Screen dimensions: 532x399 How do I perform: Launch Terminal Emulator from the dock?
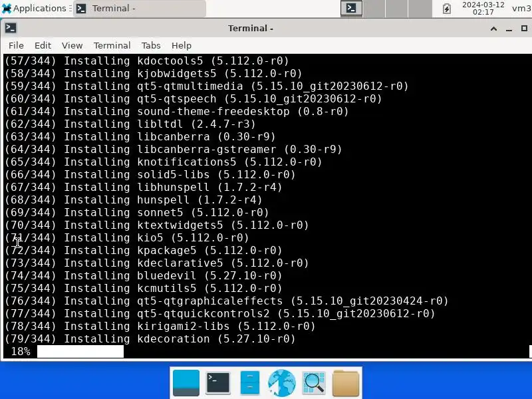tap(218, 383)
